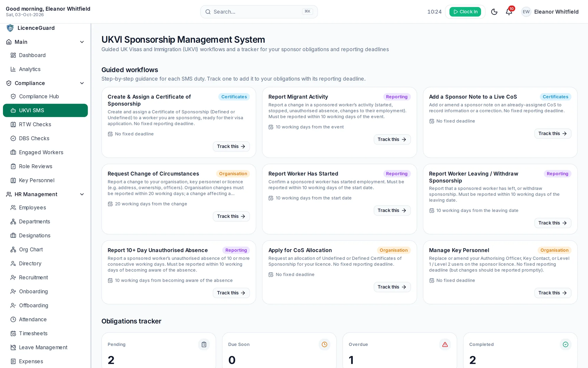Click the Due Soon clock icon
The width and height of the screenshot is (588, 368).
pyautogui.click(x=324, y=344)
